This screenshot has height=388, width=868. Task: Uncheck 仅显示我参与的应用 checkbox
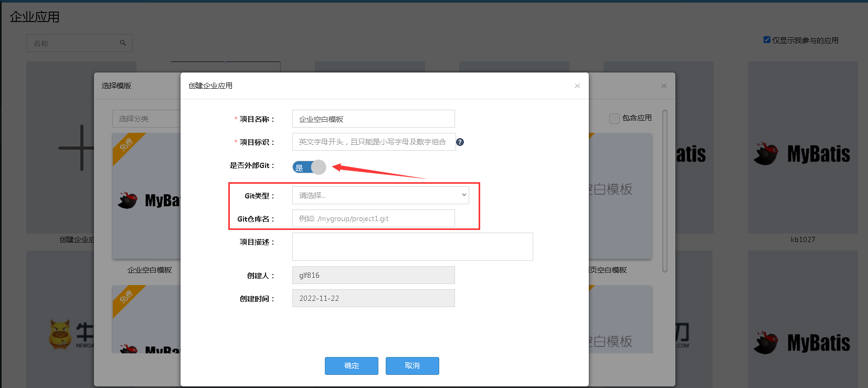tap(767, 40)
